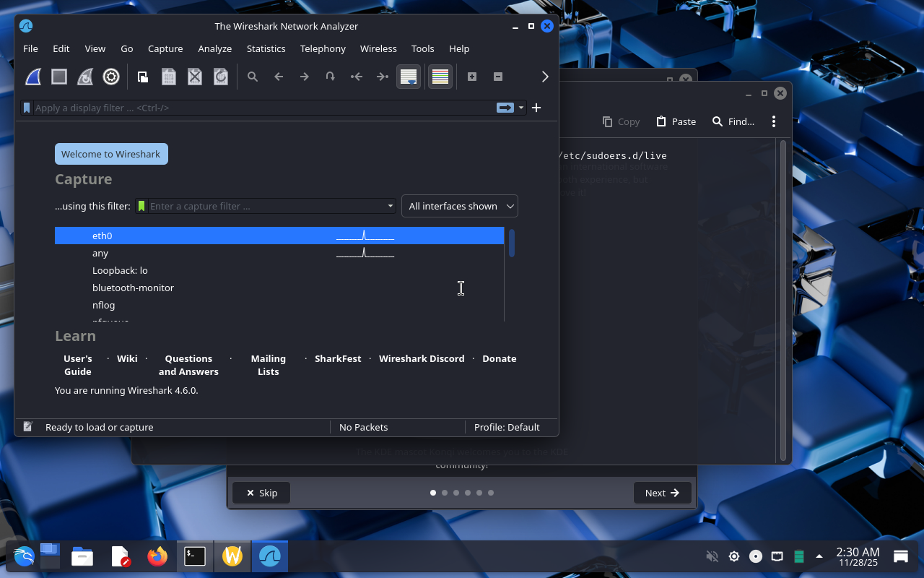Click the Skip button in welcome dialog

[x=261, y=493]
